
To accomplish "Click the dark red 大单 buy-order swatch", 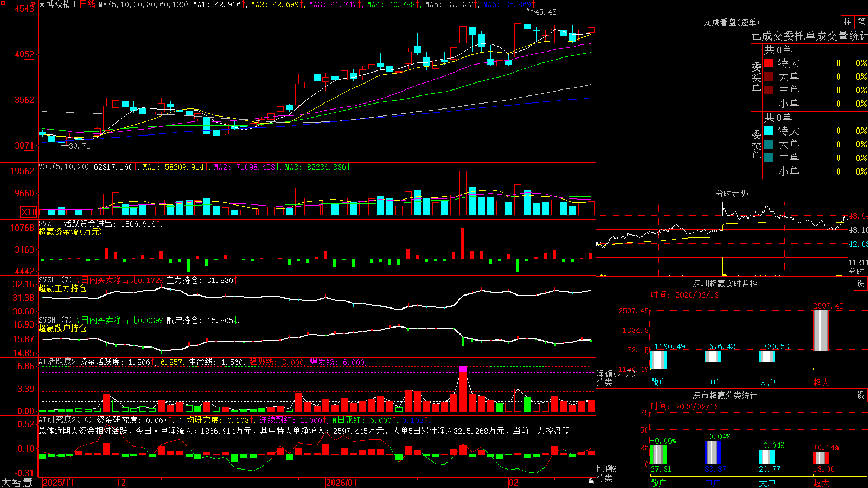I will (x=768, y=76).
